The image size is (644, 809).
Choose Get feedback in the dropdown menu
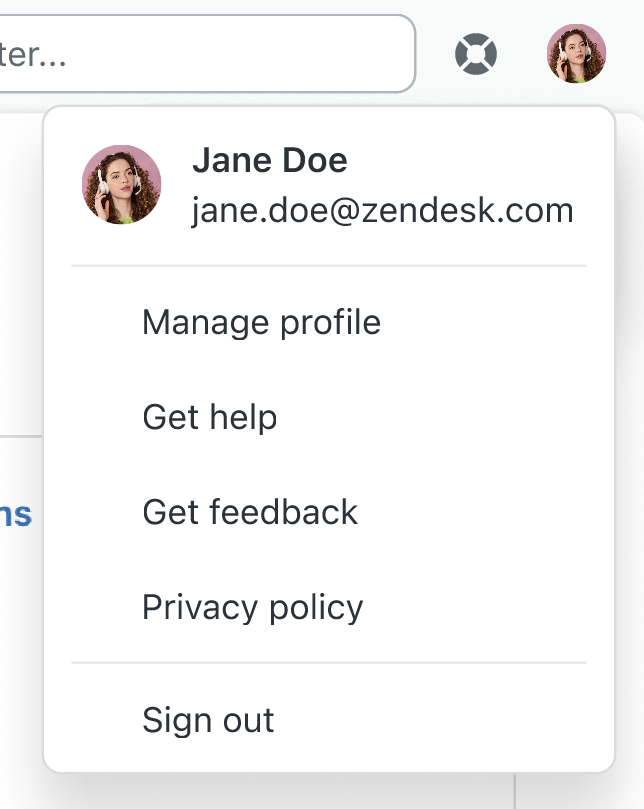point(329,512)
